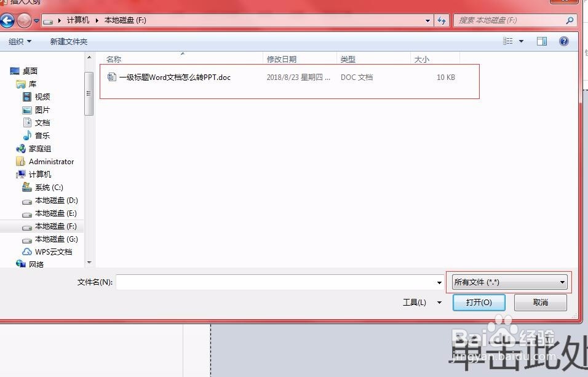Sort by 大小 column header
The width and height of the screenshot is (588, 377).
tap(422, 59)
